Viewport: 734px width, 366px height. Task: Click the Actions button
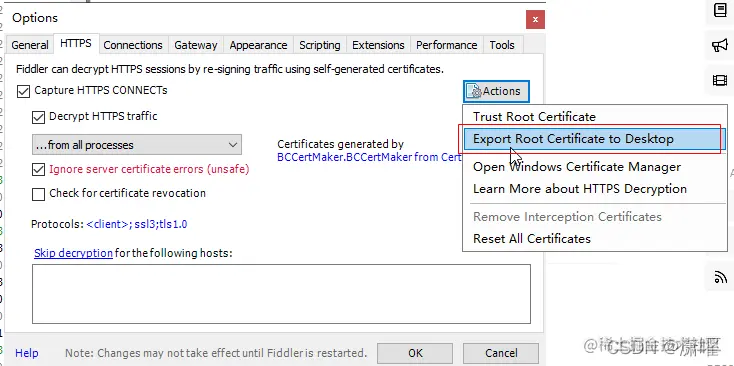point(496,91)
